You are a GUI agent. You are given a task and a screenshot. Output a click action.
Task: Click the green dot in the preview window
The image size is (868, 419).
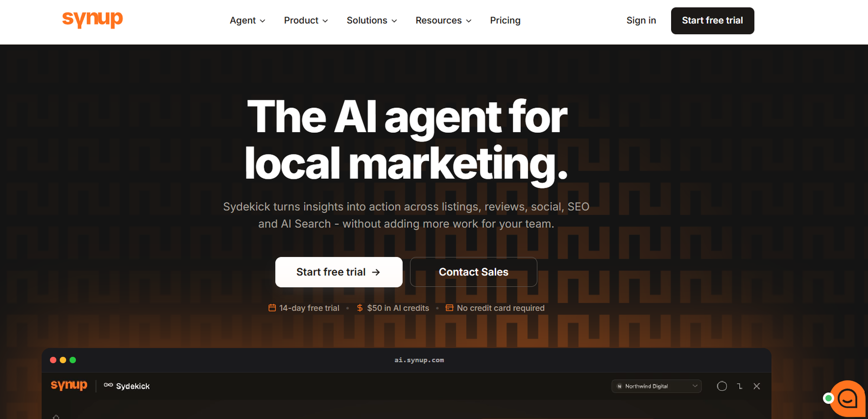tap(73, 360)
